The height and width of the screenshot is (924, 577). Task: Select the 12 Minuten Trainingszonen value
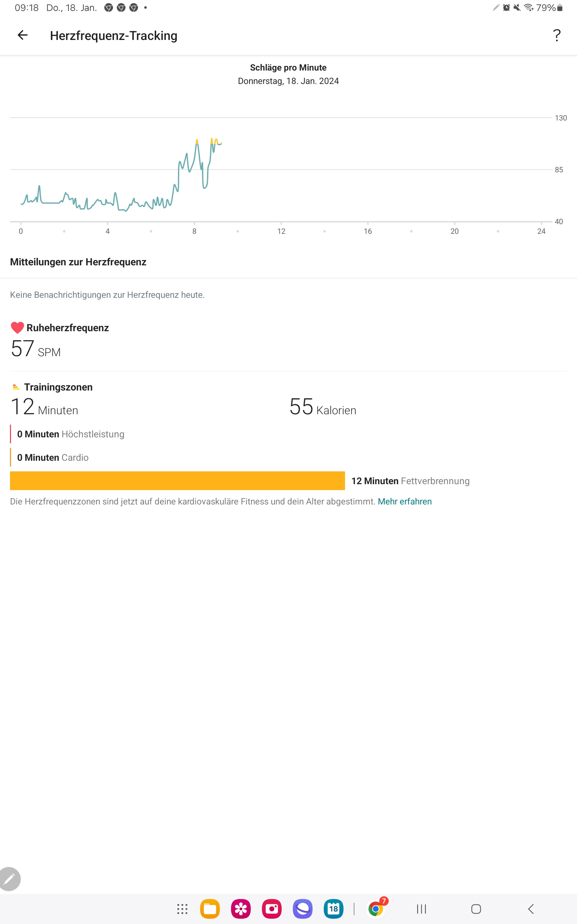point(44,407)
